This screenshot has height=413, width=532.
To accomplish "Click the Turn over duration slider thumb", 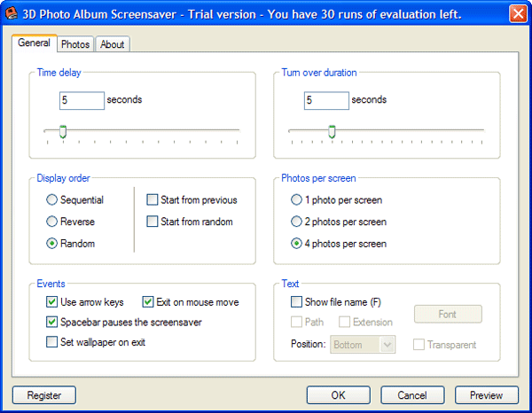I will click(x=332, y=132).
